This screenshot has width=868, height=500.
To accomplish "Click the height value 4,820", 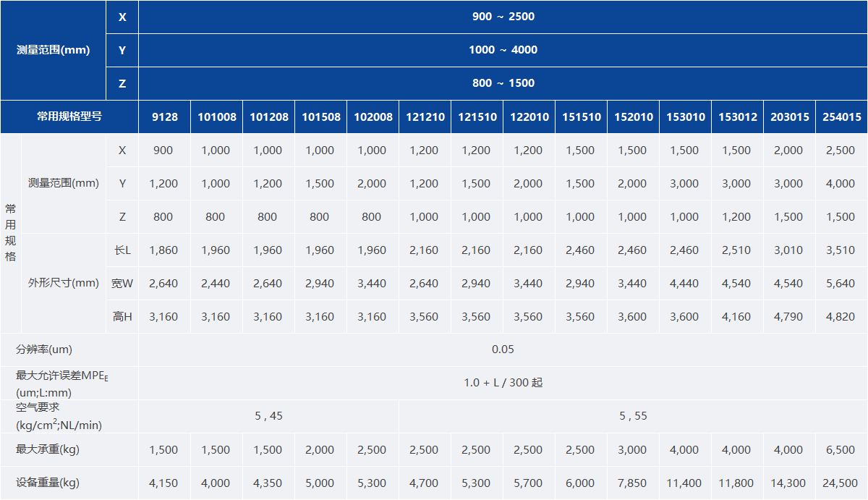I will point(841,316).
